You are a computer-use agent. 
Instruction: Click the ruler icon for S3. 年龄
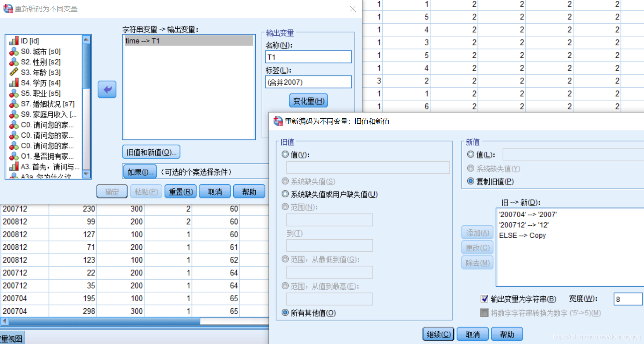point(14,72)
